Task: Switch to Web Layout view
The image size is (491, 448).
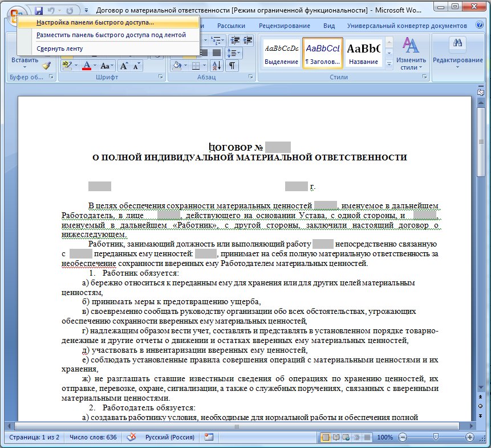Action: [x=346, y=437]
